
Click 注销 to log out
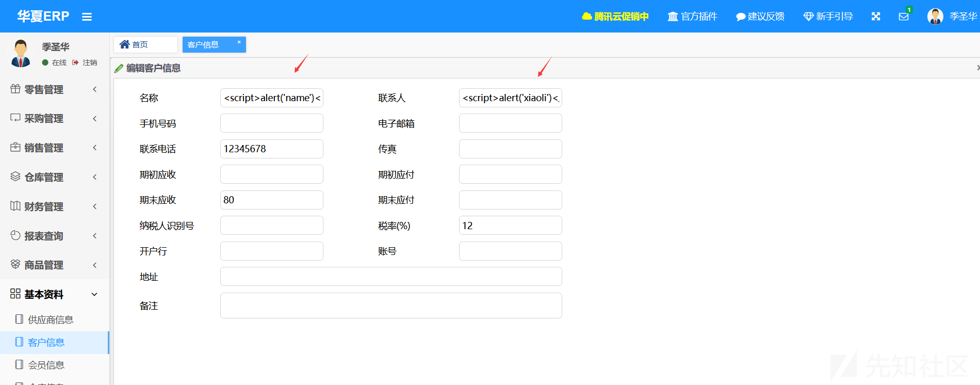tap(85, 62)
